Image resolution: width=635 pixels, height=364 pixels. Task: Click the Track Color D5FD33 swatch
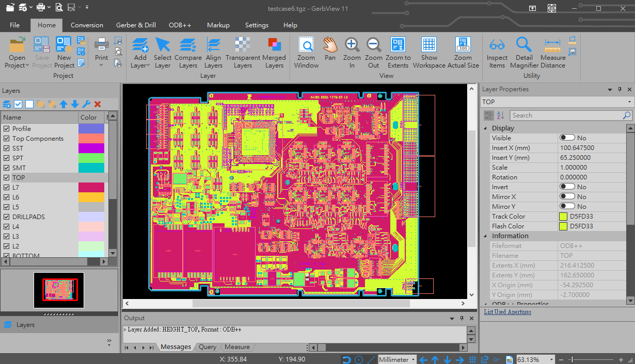click(x=563, y=217)
